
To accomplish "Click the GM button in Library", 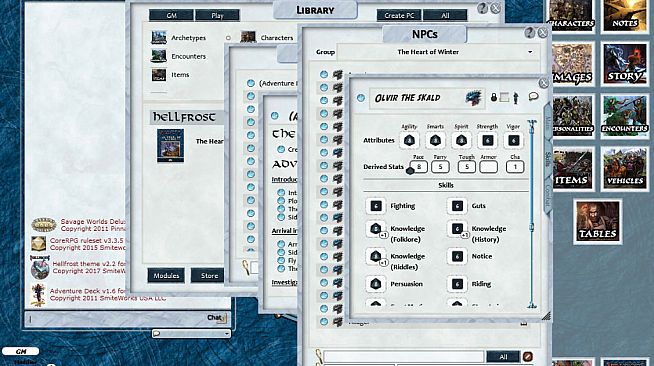I will click(171, 15).
